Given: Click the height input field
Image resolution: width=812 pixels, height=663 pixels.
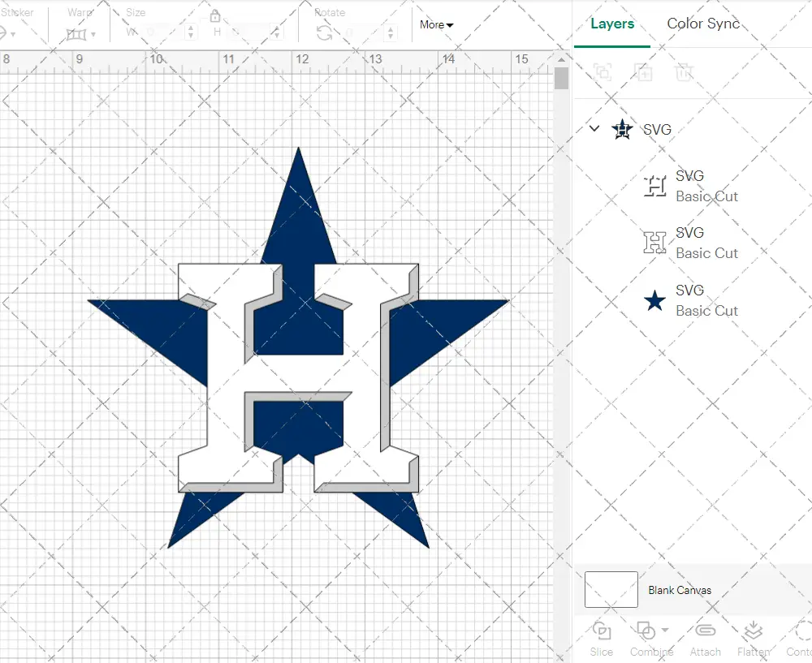Looking at the screenshot, I should (x=249, y=32).
